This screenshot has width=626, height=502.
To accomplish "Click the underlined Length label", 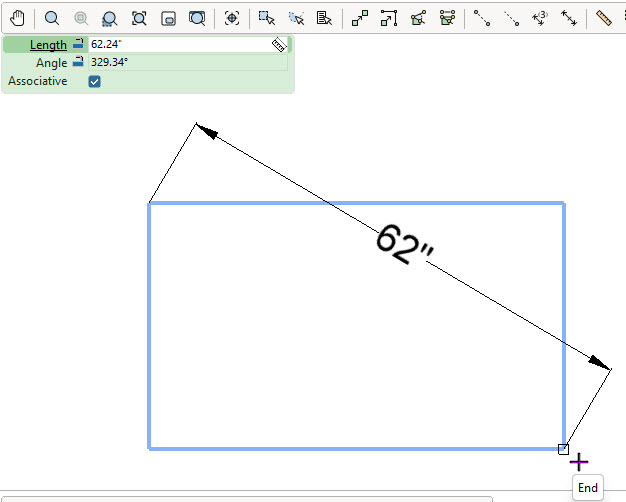I will tap(48, 45).
